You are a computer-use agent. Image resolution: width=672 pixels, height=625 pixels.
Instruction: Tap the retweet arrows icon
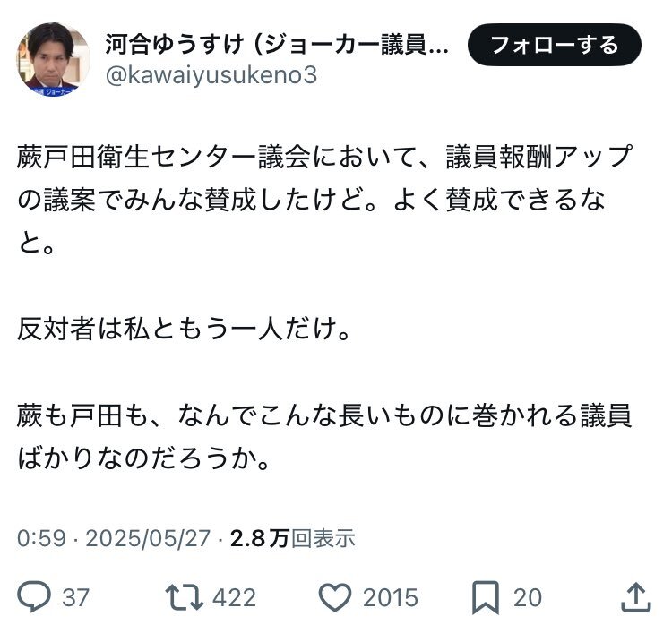(x=185, y=596)
